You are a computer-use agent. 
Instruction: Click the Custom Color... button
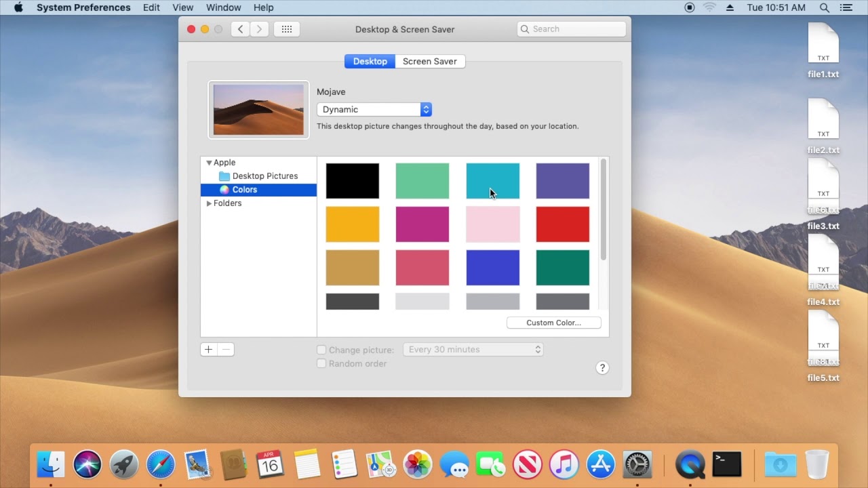553,323
